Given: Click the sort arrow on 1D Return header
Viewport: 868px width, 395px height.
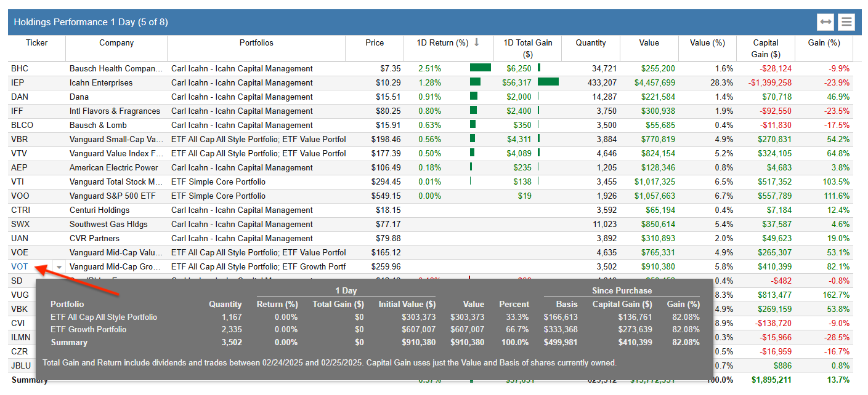Looking at the screenshot, I should point(477,43).
